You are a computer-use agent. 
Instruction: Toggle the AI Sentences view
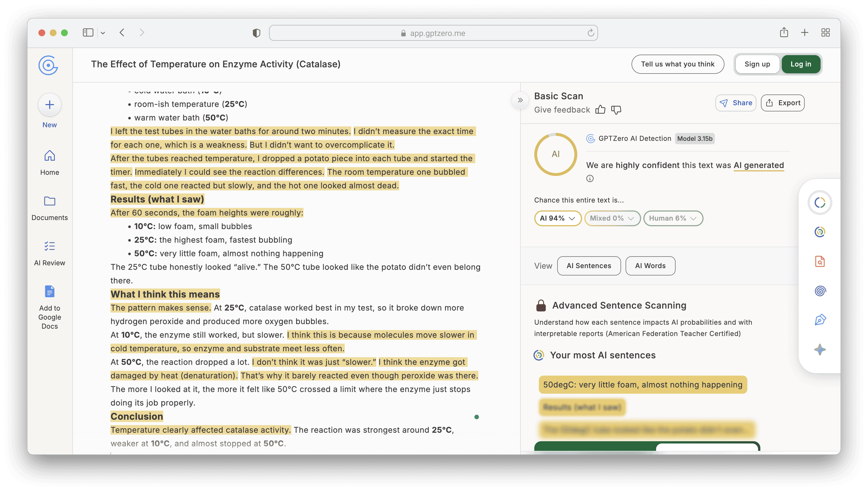589,266
